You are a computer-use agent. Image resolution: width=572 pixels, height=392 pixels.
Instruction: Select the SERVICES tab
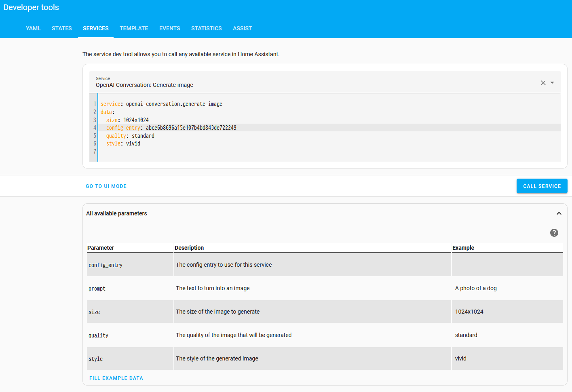pyautogui.click(x=95, y=28)
